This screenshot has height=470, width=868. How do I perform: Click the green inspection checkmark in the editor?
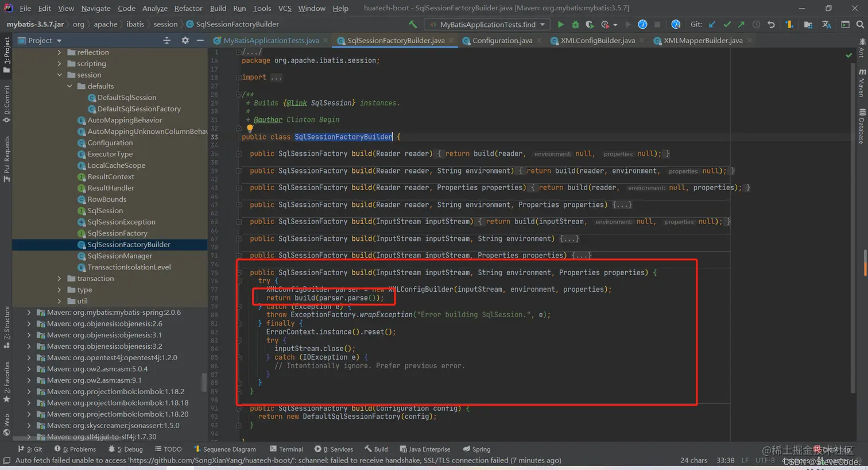tap(848, 55)
